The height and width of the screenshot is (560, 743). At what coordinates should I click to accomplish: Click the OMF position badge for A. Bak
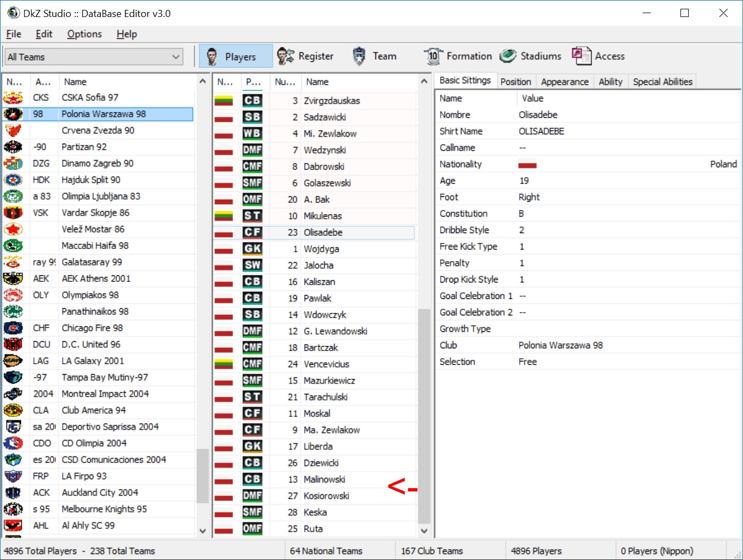point(252,199)
